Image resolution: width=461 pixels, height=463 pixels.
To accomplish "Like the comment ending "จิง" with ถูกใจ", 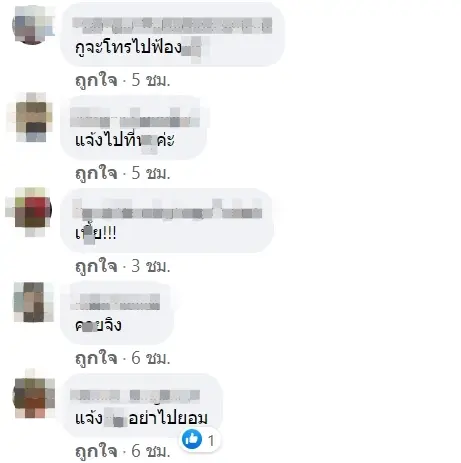I will pos(96,358).
